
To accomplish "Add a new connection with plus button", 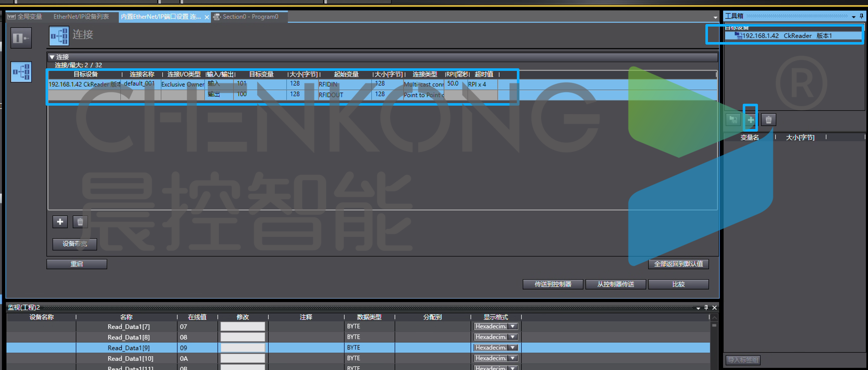I will [x=60, y=222].
